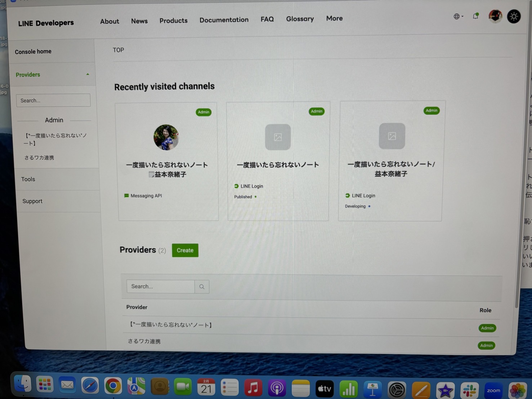Open the News menu item
The height and width of the screenshot is (399, 532).
click(x=139, y=21)
